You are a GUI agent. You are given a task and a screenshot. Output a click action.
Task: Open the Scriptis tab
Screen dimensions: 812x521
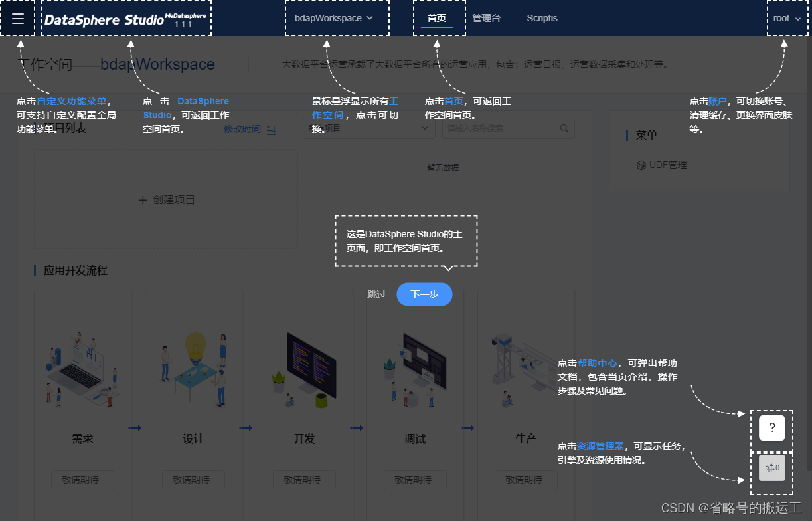tap(542, 18)
